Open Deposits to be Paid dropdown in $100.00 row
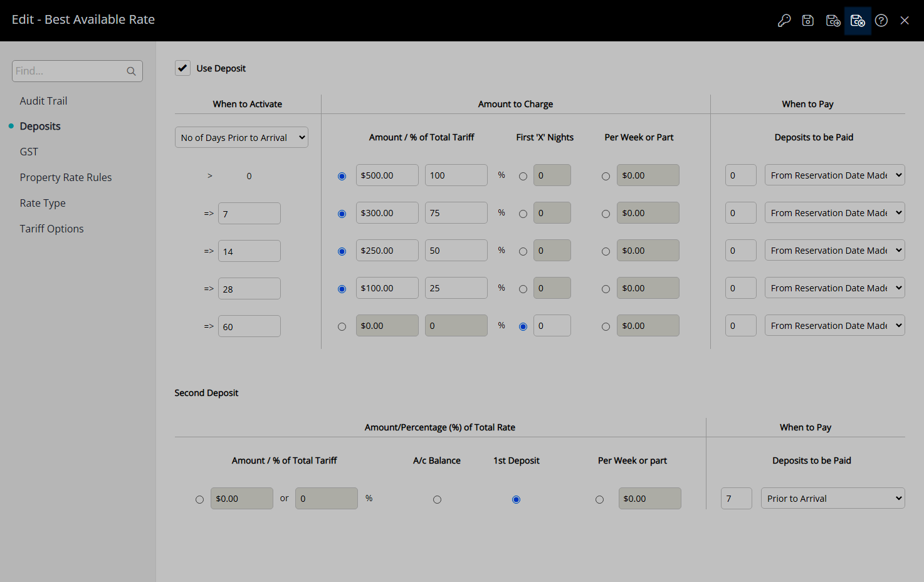The width and height of the screenshot is (924, 582). [834, 288]
